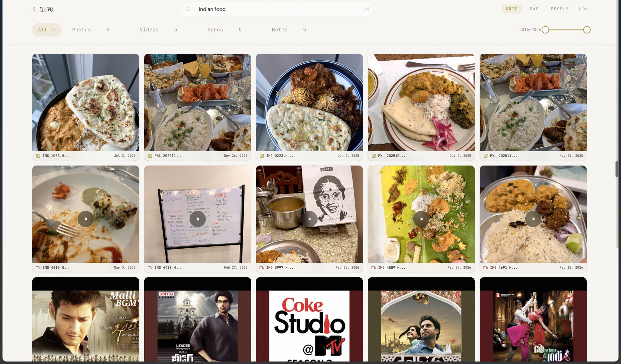
Task: Click video icon beside IMG_4610_H...
Action: (x=38, y=268)
